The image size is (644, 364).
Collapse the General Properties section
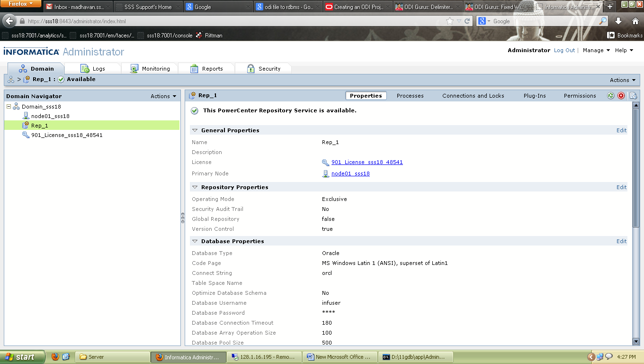pyautogui.click(x=195, y=130)
